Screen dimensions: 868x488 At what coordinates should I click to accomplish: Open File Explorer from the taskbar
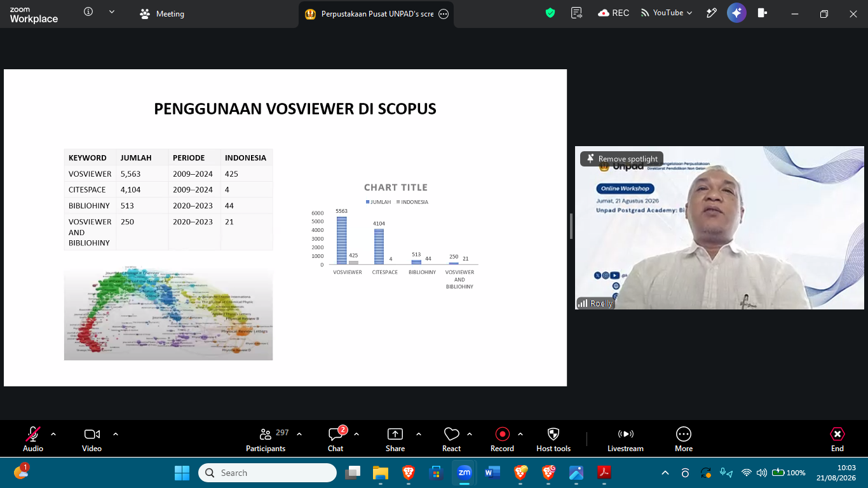(x=381, y=473)
